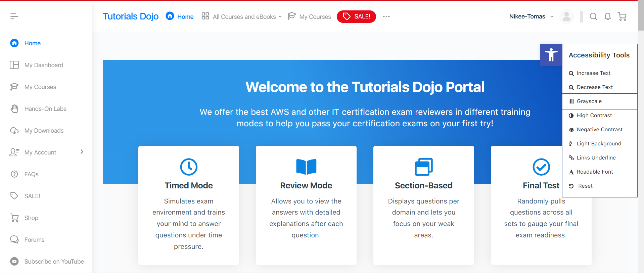Open the Nikee-Tomas user dropdown

(531, 16)
